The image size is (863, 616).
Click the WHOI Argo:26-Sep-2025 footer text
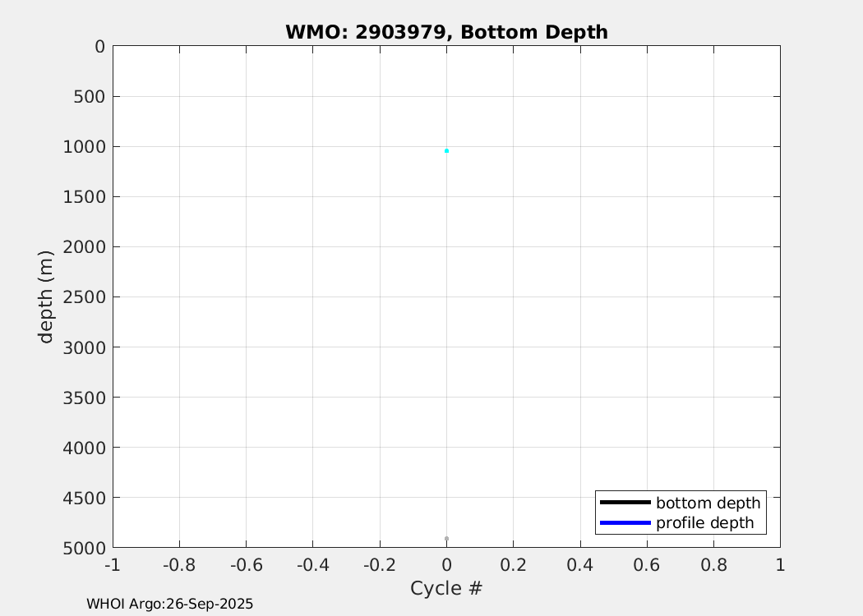pyautogui.click(x=170, y=604)
